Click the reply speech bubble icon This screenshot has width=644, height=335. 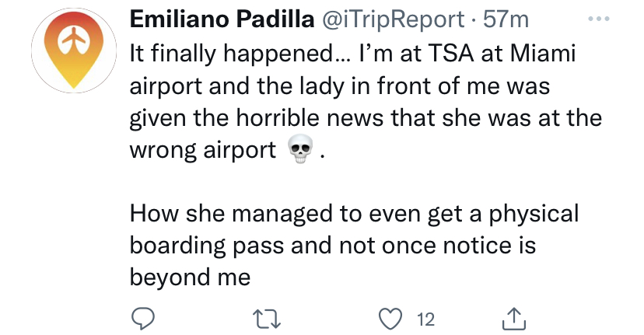[142, 319]
